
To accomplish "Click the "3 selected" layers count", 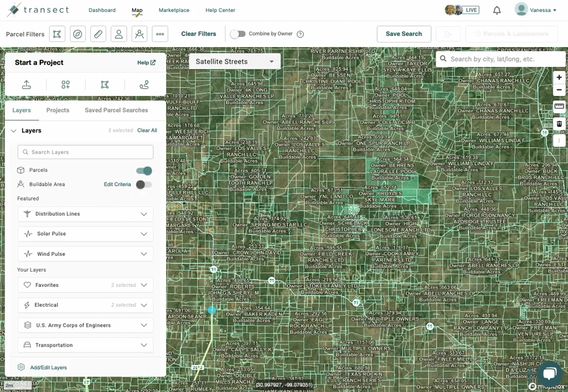I will [x=120, y=131].
